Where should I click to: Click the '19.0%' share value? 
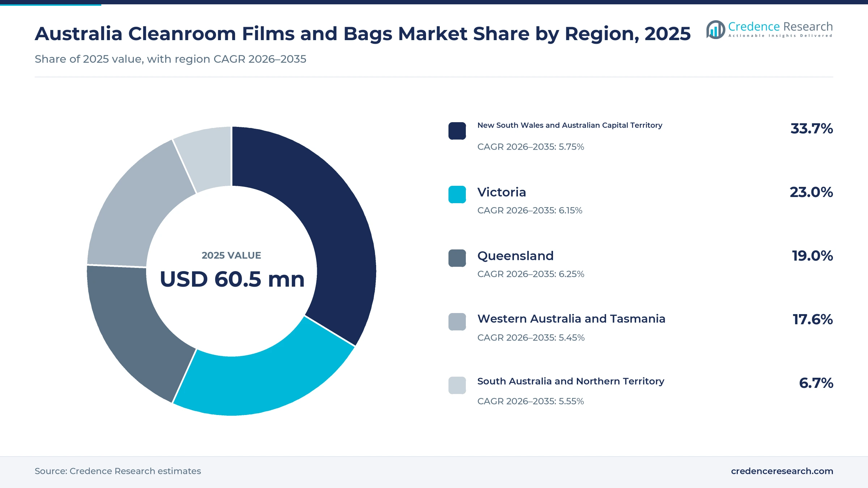tap(812, 256)
